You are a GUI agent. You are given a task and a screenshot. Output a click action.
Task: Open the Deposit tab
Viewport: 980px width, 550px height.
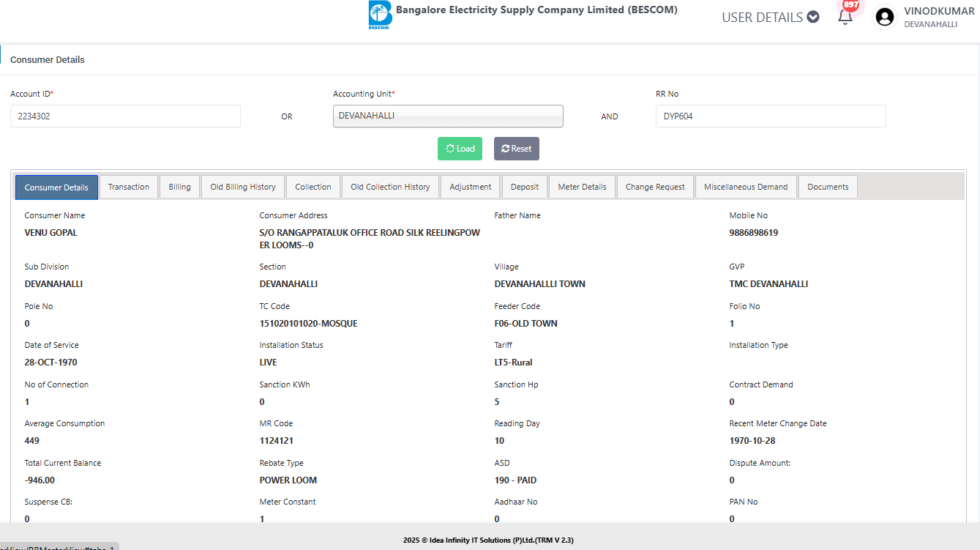[525, 187]
